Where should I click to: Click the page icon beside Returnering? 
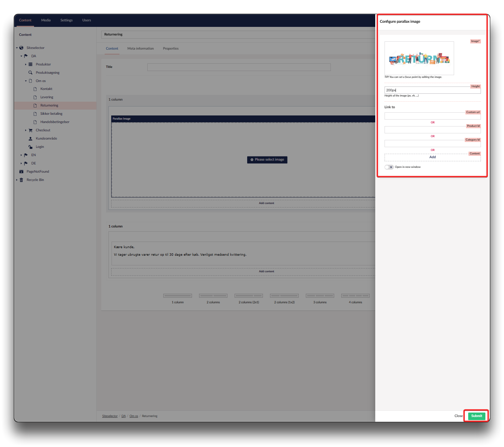pyautogui.click(x=35, y=105)
